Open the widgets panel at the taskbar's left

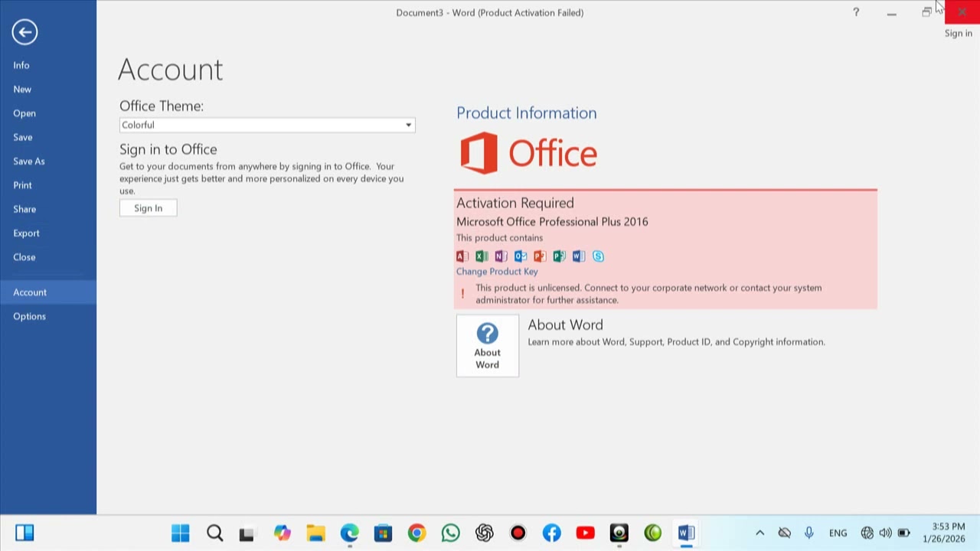pos(24,533)
